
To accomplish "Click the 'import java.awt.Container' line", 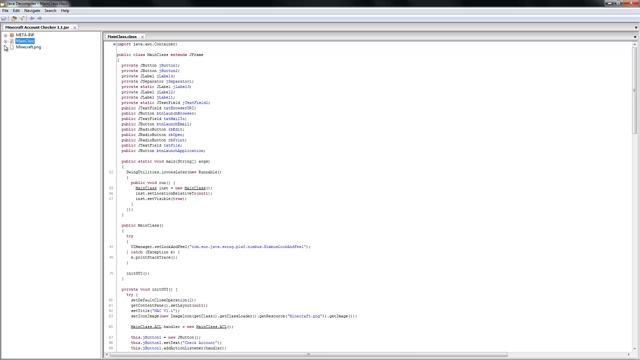I will pyautogui.click(x=147, y=44).
